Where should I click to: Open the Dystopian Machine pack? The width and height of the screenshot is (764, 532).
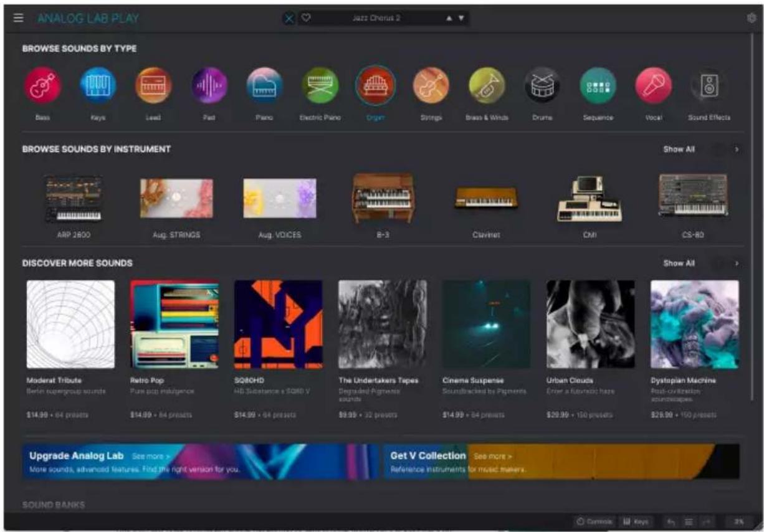695,325
